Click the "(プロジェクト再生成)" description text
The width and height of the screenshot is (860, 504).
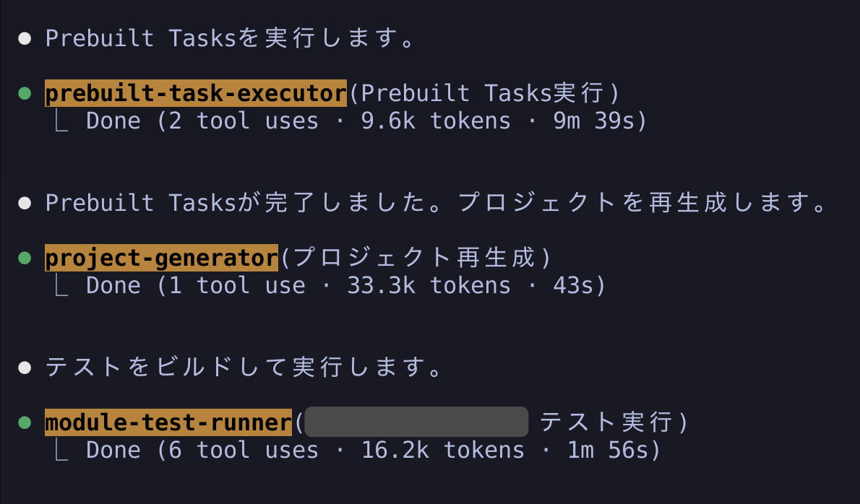416,258
